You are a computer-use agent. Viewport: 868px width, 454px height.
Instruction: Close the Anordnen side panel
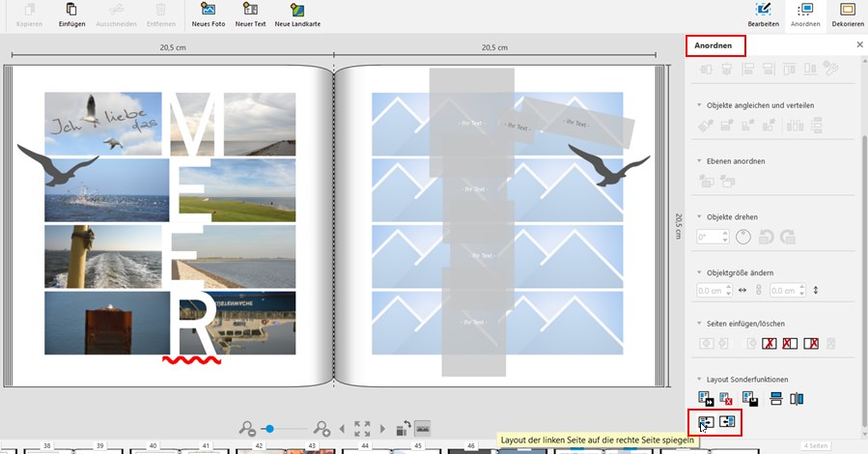859,44
